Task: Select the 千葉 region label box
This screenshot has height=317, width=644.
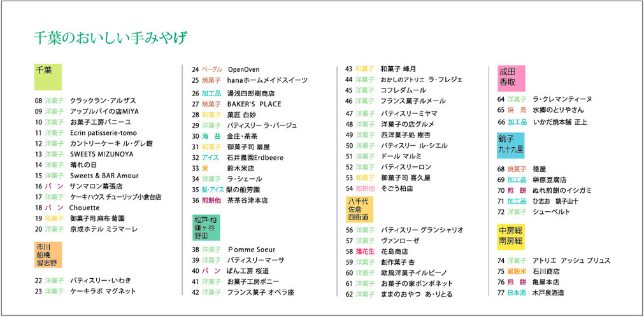Action: 48,77
